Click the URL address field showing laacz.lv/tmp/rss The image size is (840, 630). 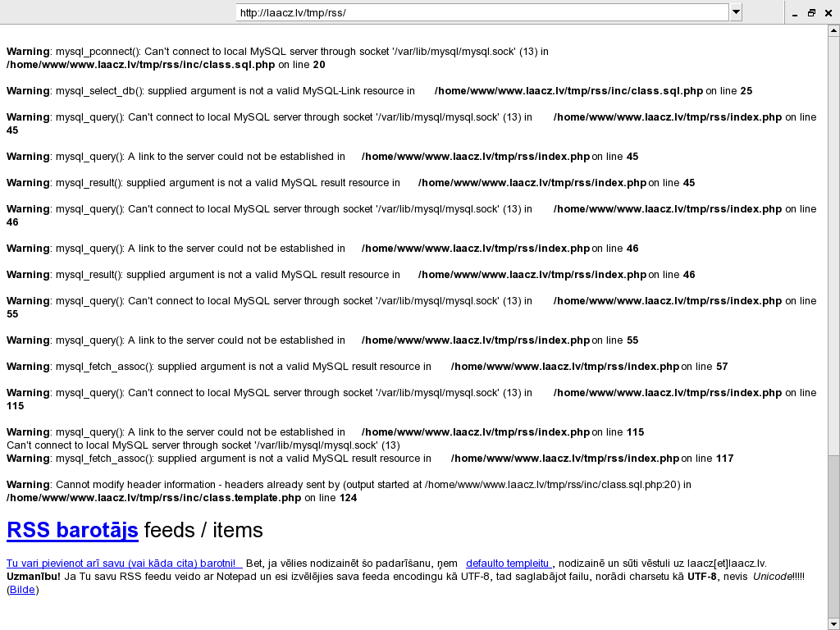tap(482, 12)
